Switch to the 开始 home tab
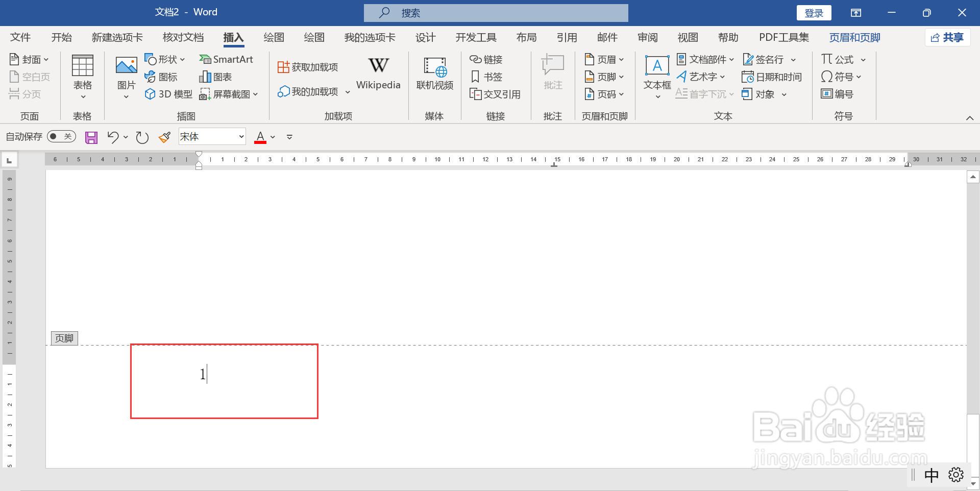The width and height of the screenshot is (980, 491). point(62,38)
